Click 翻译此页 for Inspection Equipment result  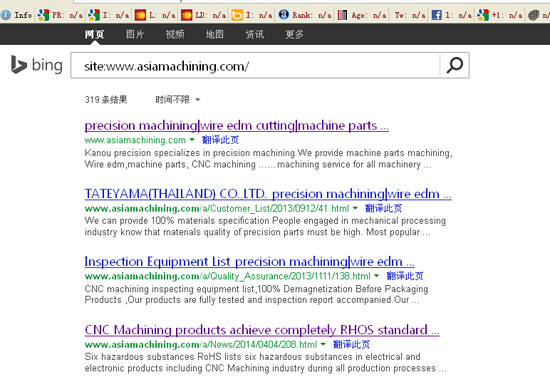[405, 276]
